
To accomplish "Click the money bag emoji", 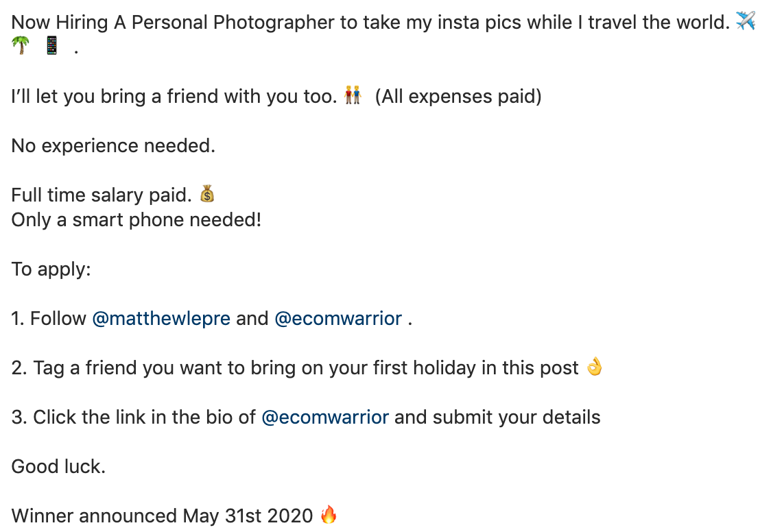I will [x=207, y=195].
